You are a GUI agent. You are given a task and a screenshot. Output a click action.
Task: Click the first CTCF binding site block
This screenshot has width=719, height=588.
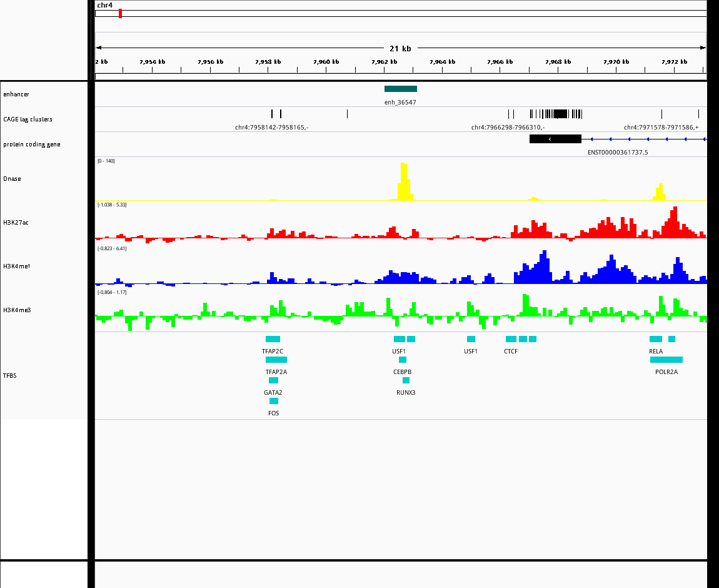coord(511,339)
